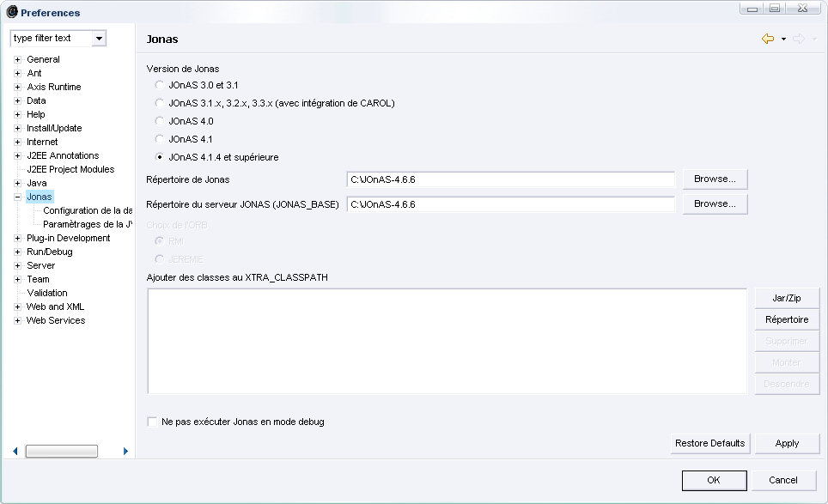Click the Eclipse Preferences window icon
This screenshot has width=828, height=504.
point(12,12)
